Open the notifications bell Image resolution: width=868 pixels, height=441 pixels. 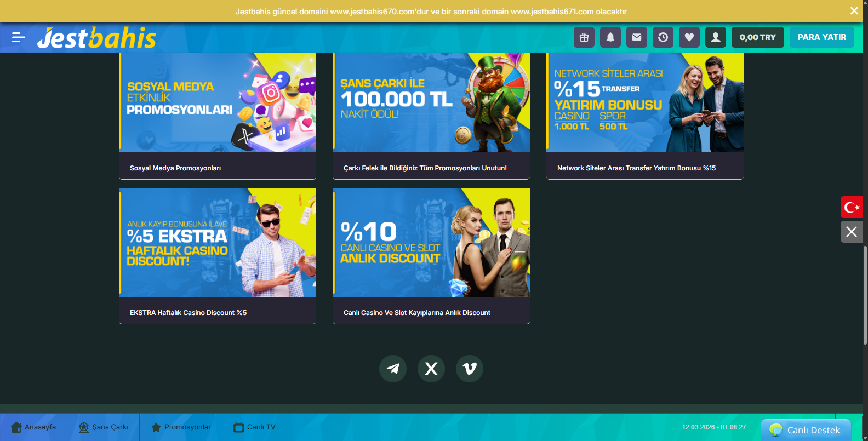click(610, 37)
